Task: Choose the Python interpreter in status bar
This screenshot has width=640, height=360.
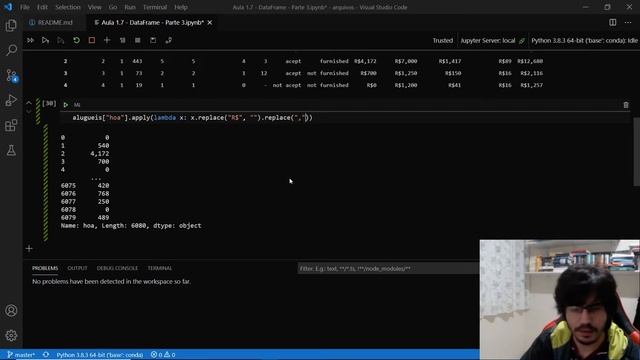Action: [100, 355]
